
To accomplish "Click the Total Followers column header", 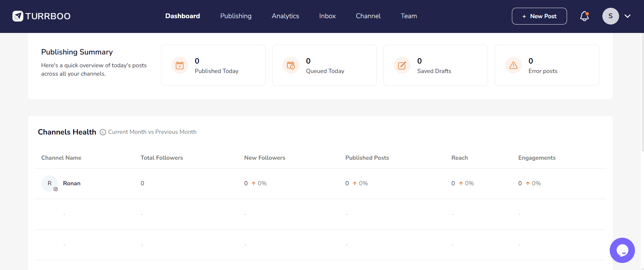I will click(x=162, y=158).
